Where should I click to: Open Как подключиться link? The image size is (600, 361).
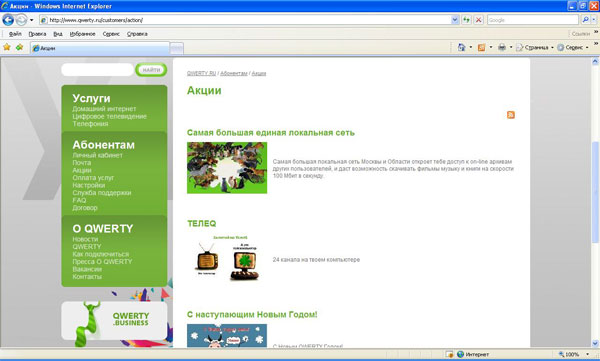click(101, 254)
